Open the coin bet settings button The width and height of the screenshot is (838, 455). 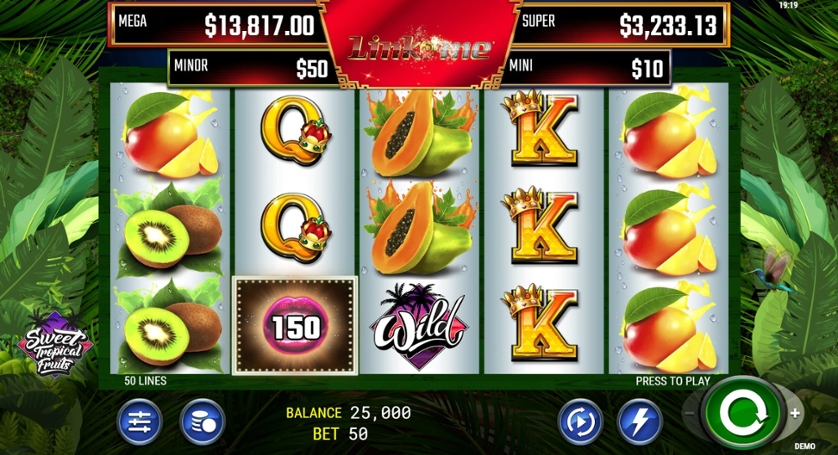(202, 422)
